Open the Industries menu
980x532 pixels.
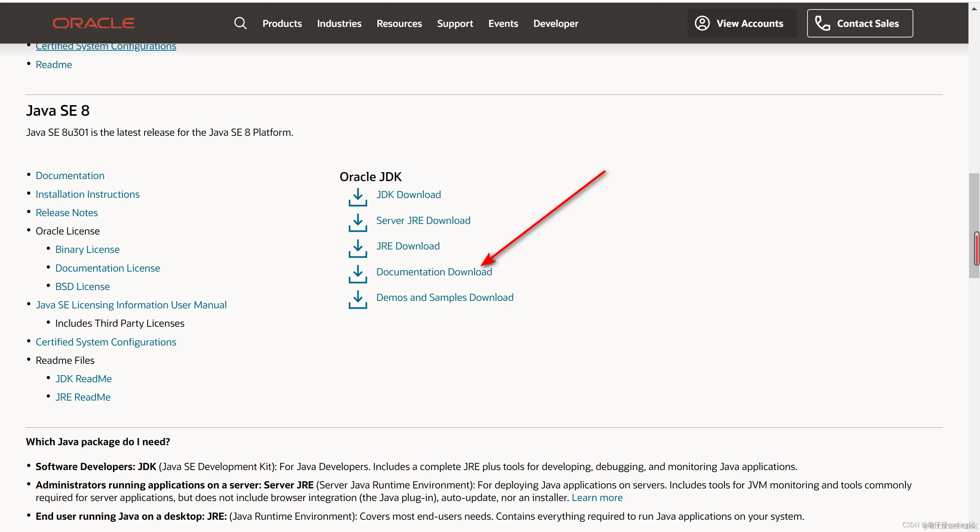tap(339, 23)
